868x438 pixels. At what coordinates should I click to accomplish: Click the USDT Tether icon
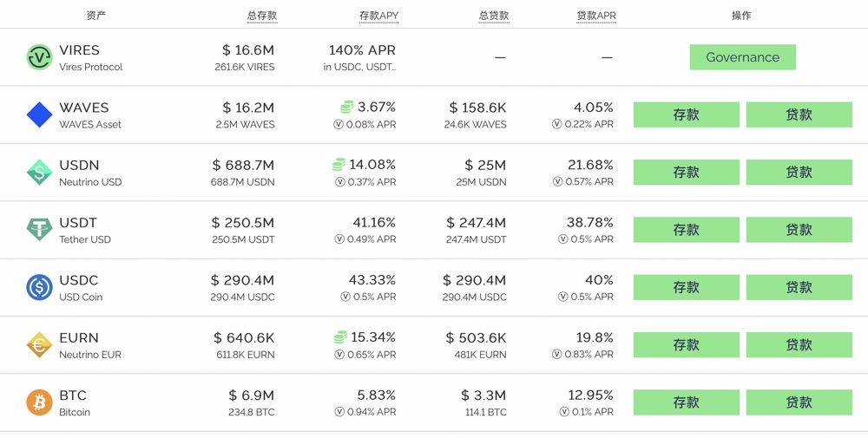[x=40, y=230]
